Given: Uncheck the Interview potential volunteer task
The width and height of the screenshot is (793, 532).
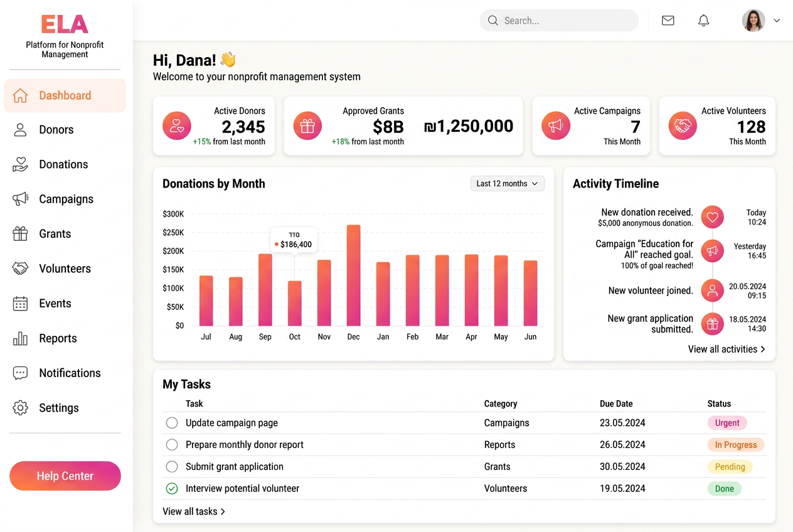Looking at the screenshot, I should pos(172,489).
